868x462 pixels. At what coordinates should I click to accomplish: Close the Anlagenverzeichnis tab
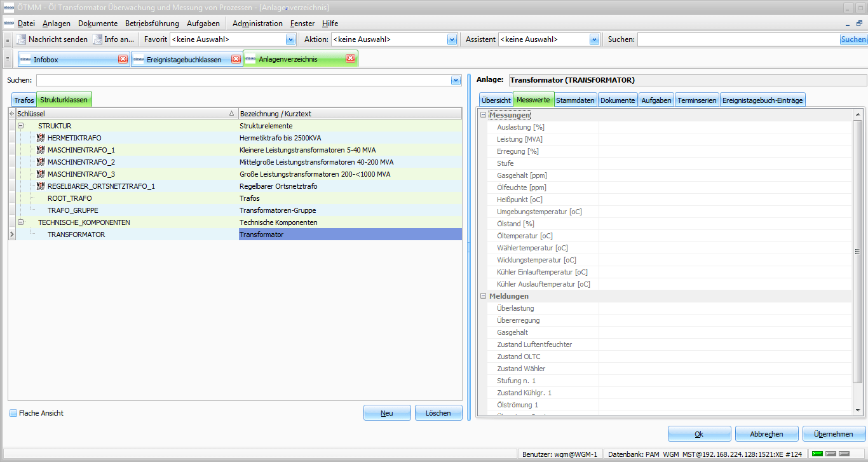click(350, 59)
